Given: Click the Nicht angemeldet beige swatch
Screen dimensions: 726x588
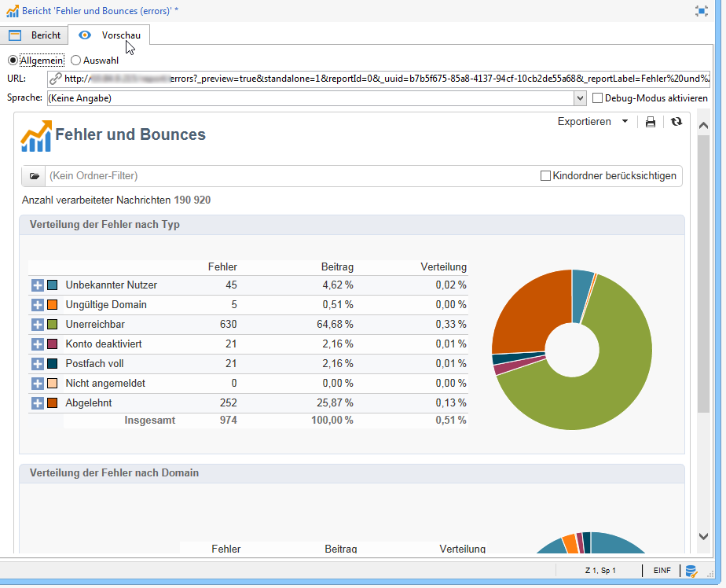Looking at the screenshot, I should tap(53, 384).
